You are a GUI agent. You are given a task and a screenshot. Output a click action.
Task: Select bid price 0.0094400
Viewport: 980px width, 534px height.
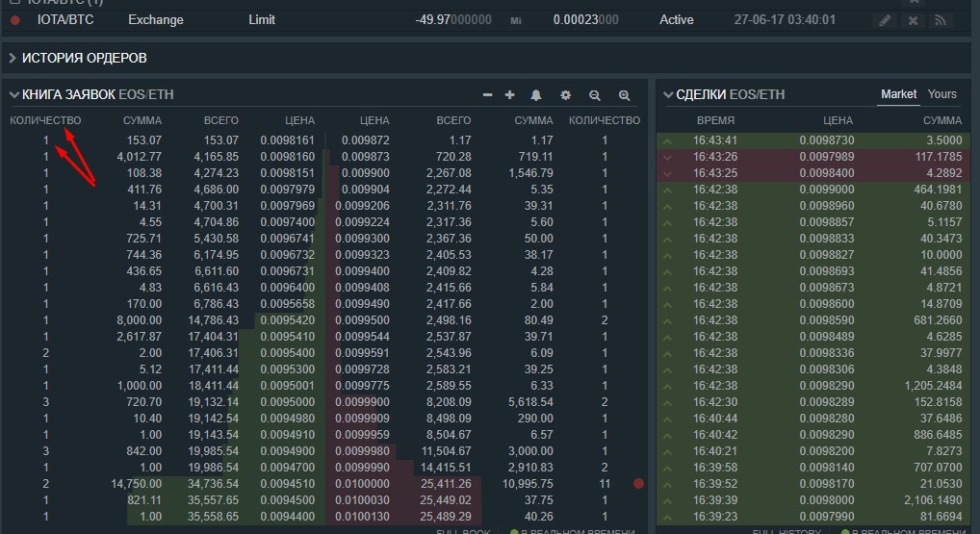point(288,517)
